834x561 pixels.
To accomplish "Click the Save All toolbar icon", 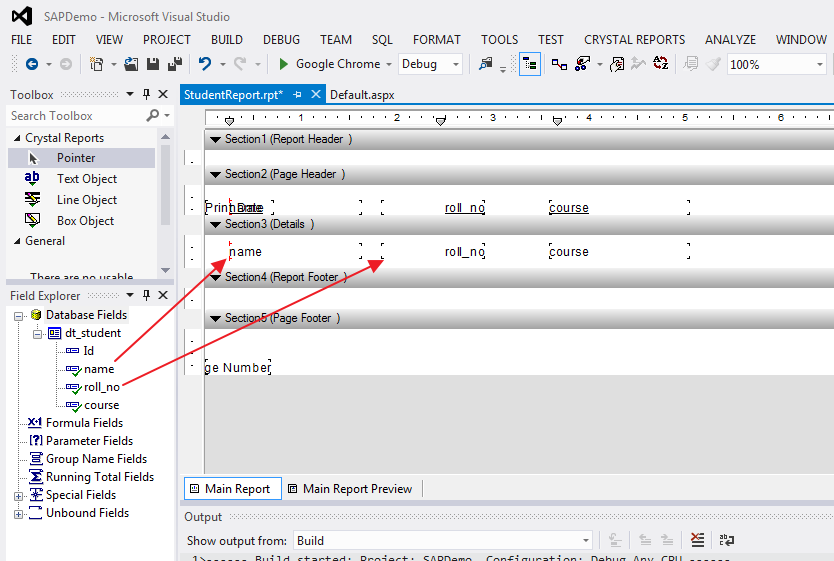I will pyautogui.click(x=175, y=64).
